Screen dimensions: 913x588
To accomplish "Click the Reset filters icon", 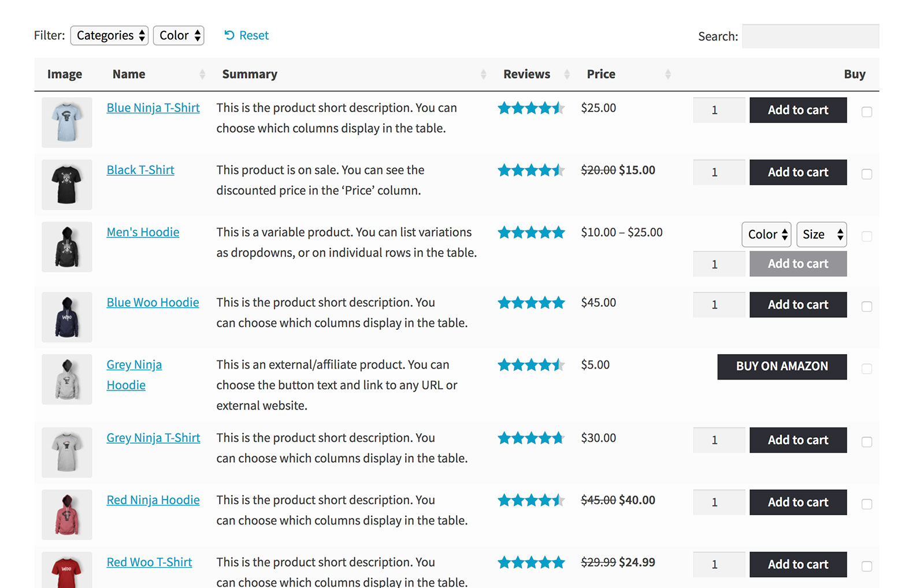I will [x=229, y=35].
